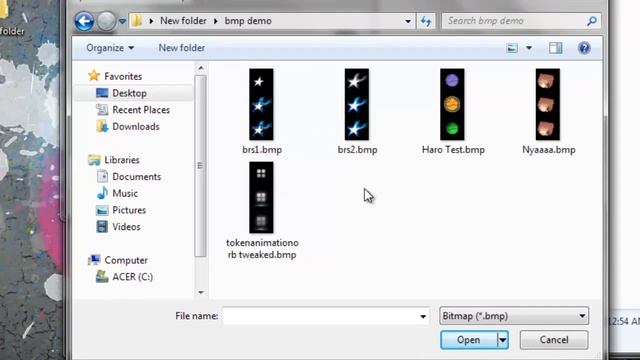Click in the File name input field
This screenshot has width=640, height=360.
tap(320, 316)
